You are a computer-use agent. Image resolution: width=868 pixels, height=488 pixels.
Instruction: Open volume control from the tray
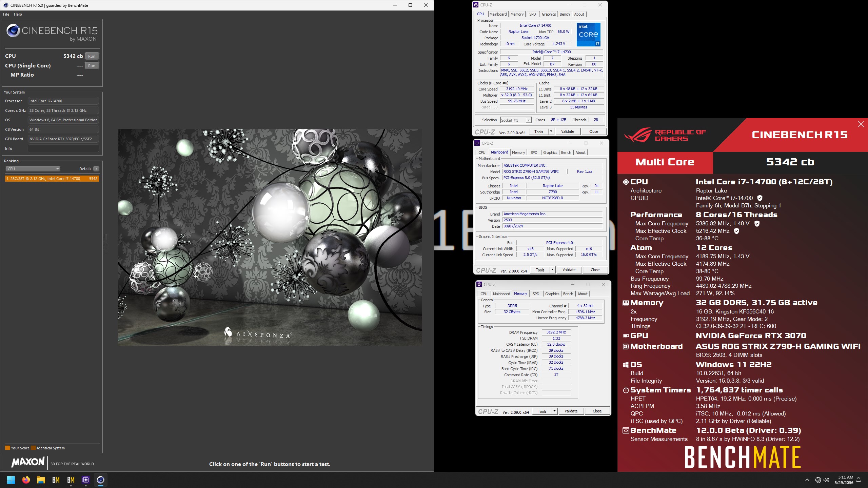tap(826, 480)
